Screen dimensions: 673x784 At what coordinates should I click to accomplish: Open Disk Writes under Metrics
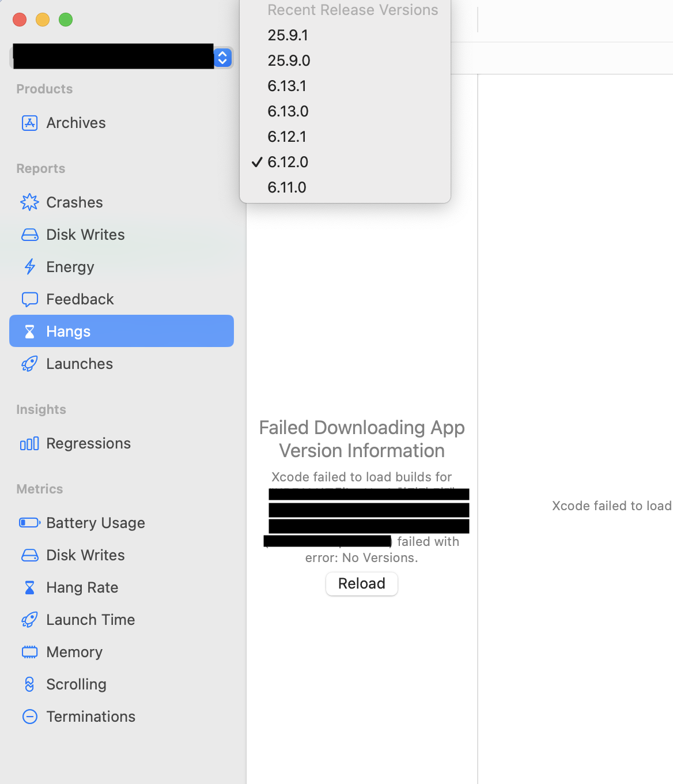point(122,555)
